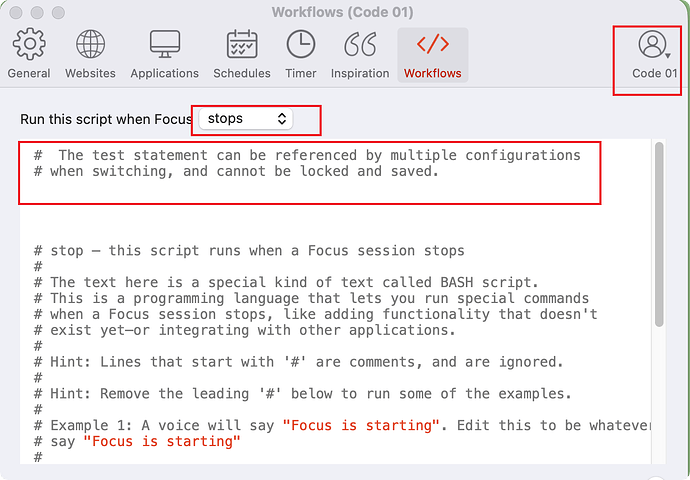The height and width of the screenshot is (480, 690).
Task: Click the up-down chevrons on the stops selector
Action: click(282, 119)
